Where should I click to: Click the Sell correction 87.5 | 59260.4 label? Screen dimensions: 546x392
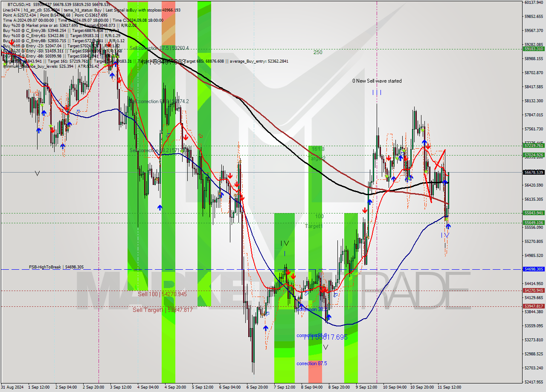[159, 48]
